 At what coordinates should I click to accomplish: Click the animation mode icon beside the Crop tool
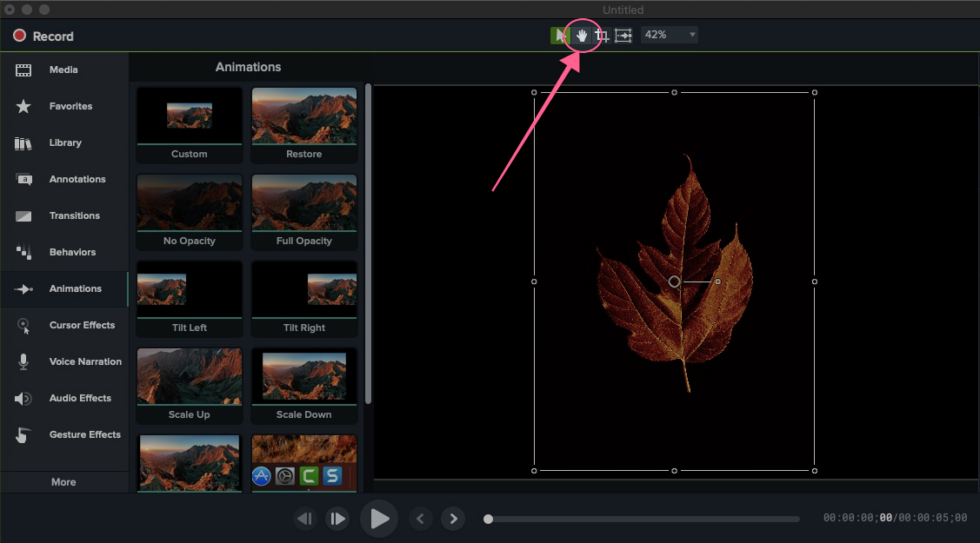(x=623, y=36)
